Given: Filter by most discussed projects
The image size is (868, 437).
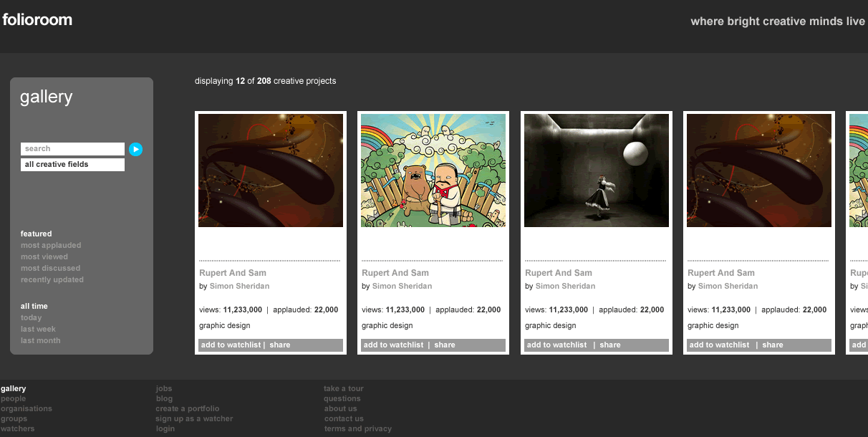Looking at the screenshot, I should [x=50, y=269].
